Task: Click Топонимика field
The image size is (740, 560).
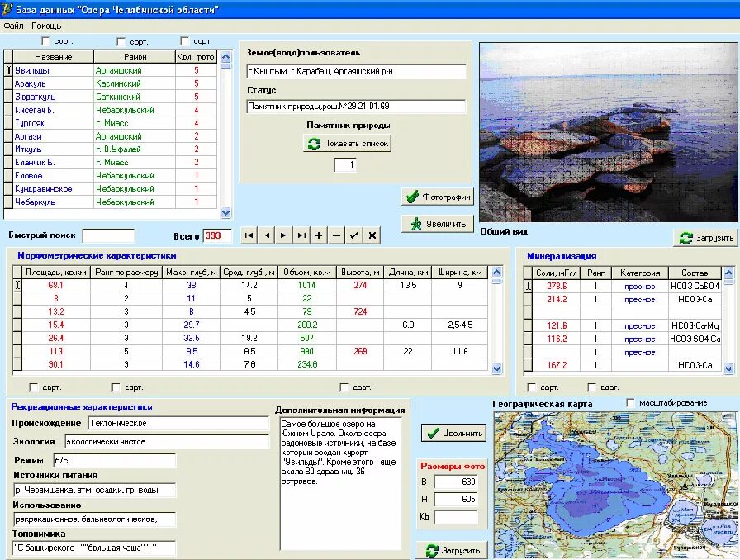Action: tap(94, 548)
